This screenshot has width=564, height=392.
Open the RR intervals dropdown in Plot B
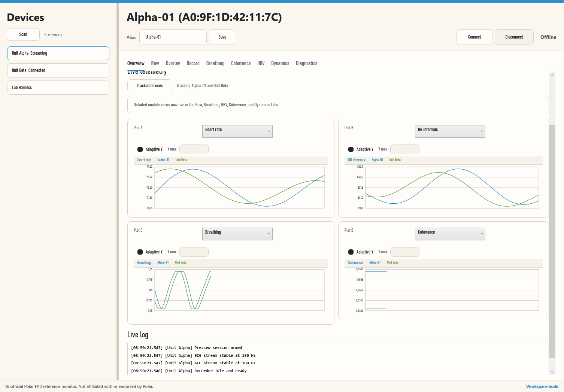pyautogui.click(x=450, y=131)
